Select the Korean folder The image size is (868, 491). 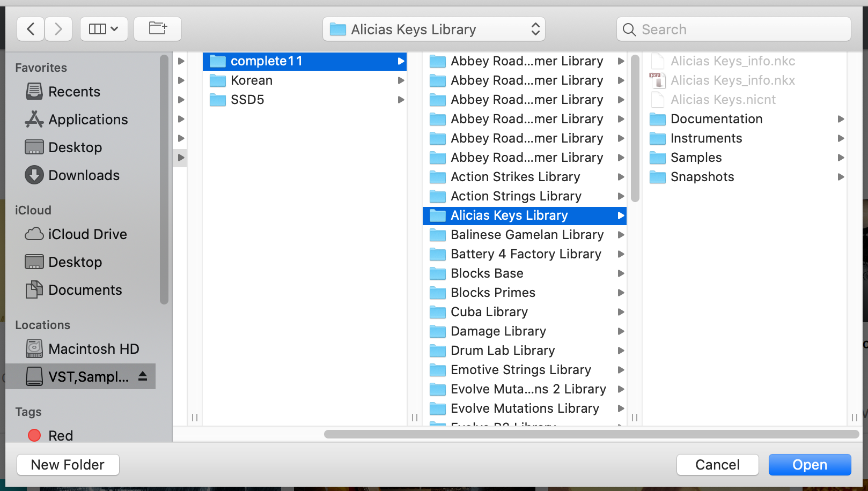pyautogui.click(x=305, y=80)
